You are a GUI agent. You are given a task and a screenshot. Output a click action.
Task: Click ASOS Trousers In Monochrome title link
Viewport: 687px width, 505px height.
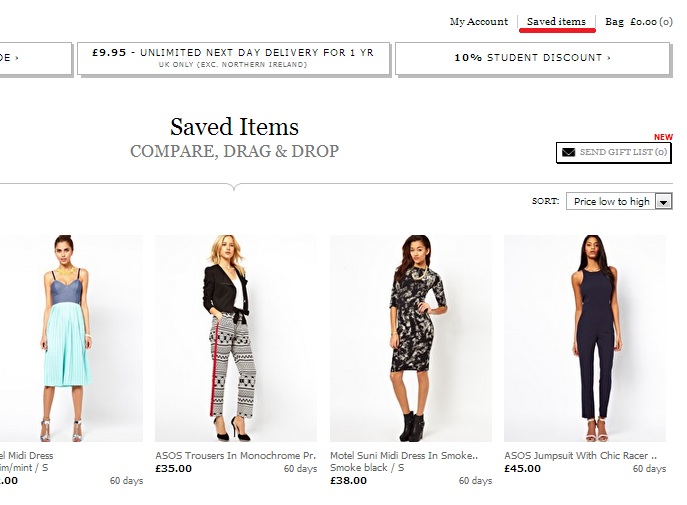coord(235,456)
